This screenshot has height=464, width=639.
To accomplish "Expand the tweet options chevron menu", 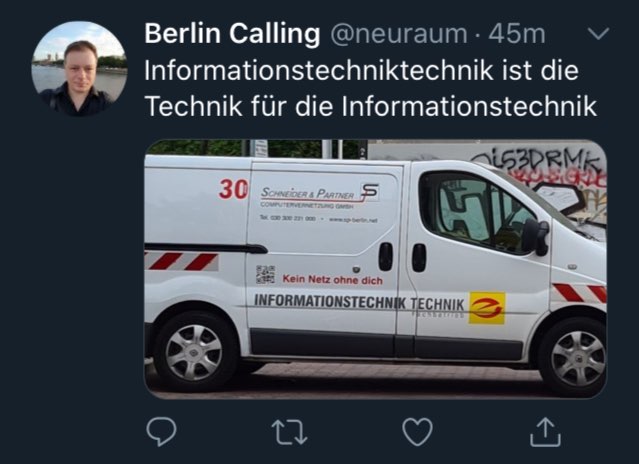I will 599,33.
